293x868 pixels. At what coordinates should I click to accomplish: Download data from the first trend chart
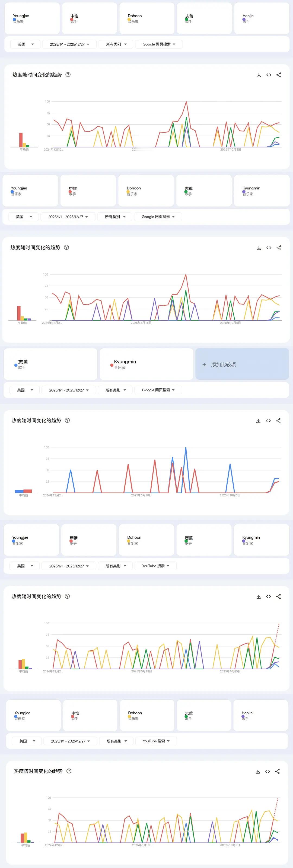coord(259,75)
